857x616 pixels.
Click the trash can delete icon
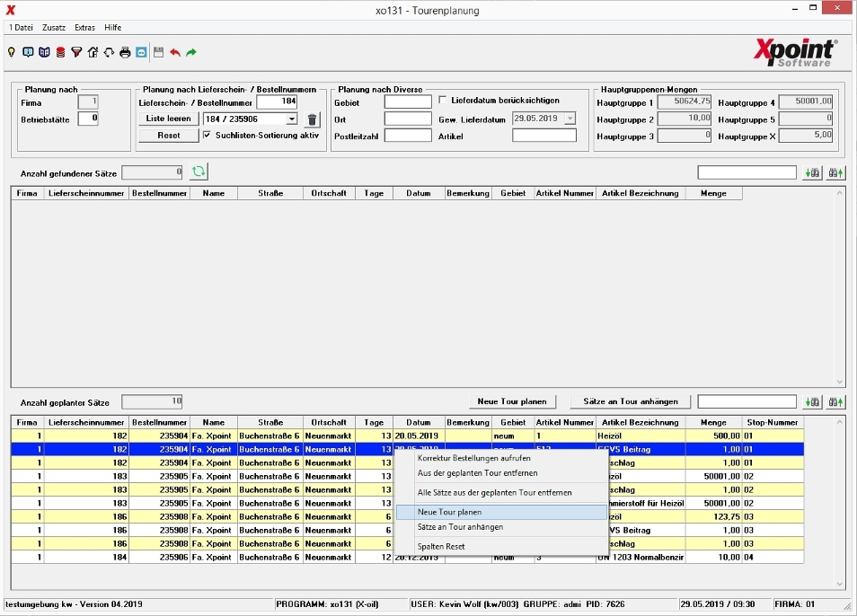coord(312,119)
